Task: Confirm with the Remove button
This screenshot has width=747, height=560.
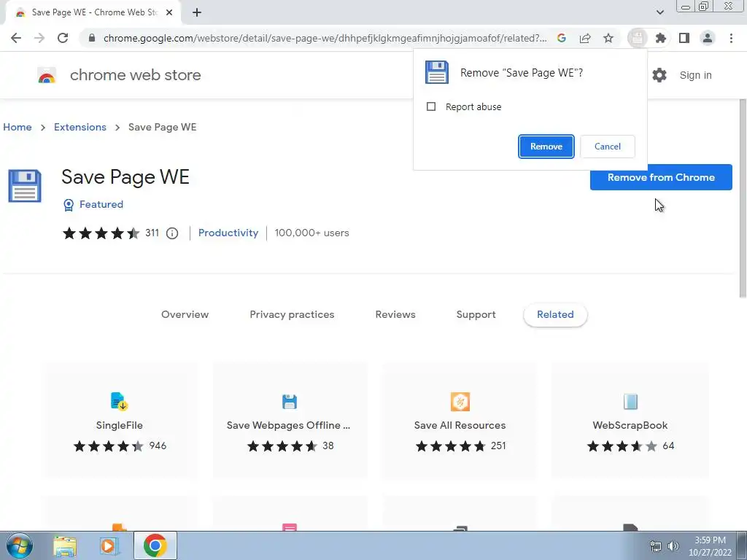Action: click(x=546, y=147)
